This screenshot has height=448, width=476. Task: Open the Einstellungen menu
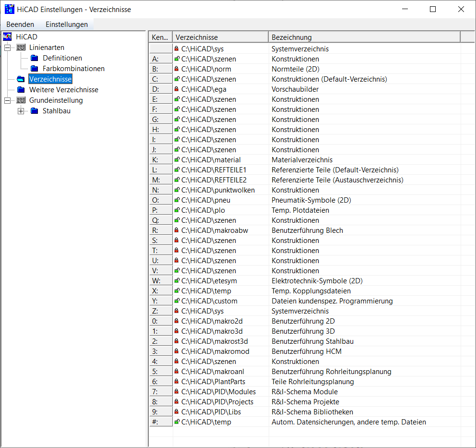[67, 24]
